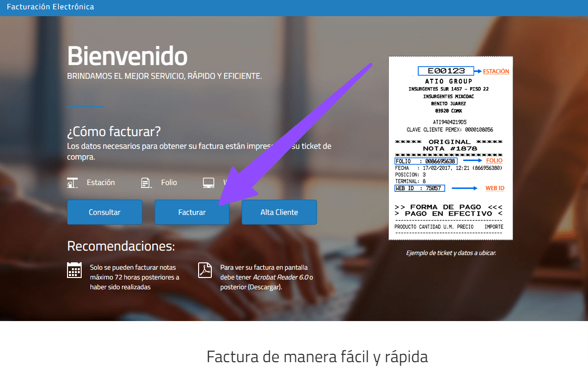Click the ticket's boxed WEB ID 75057 field
Screen dimensions: 588x370
tap(419, 188)
